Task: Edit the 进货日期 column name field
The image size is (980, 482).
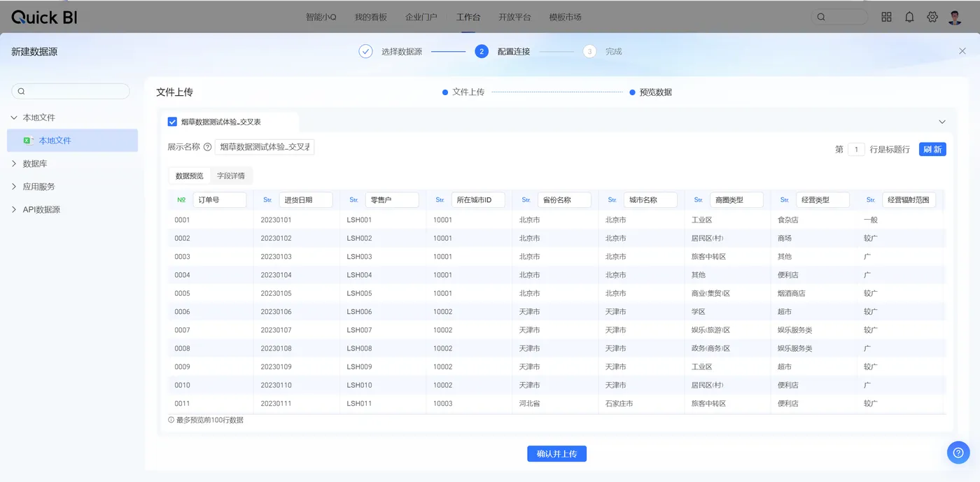Action: click(x=306, y=200)
